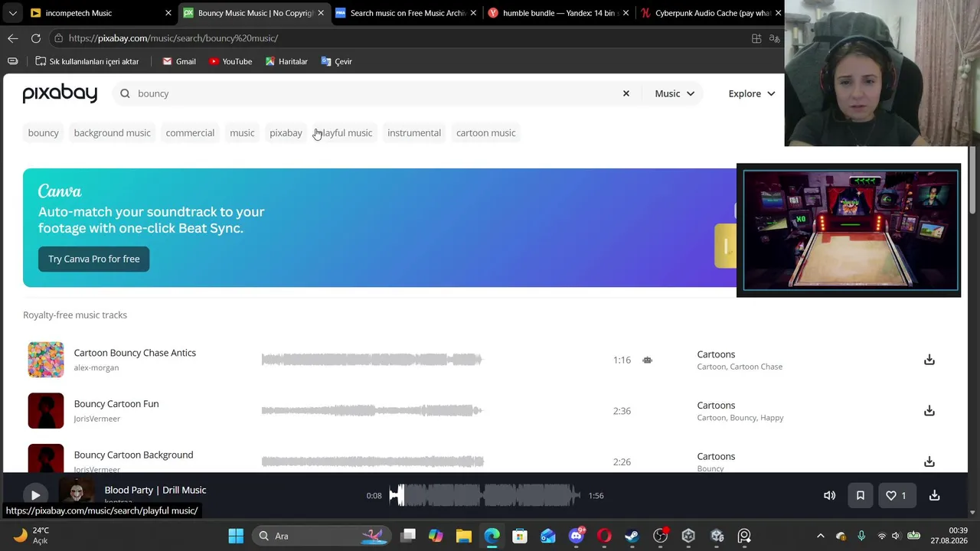Open Opera from the taskbar

click(604, 536)
